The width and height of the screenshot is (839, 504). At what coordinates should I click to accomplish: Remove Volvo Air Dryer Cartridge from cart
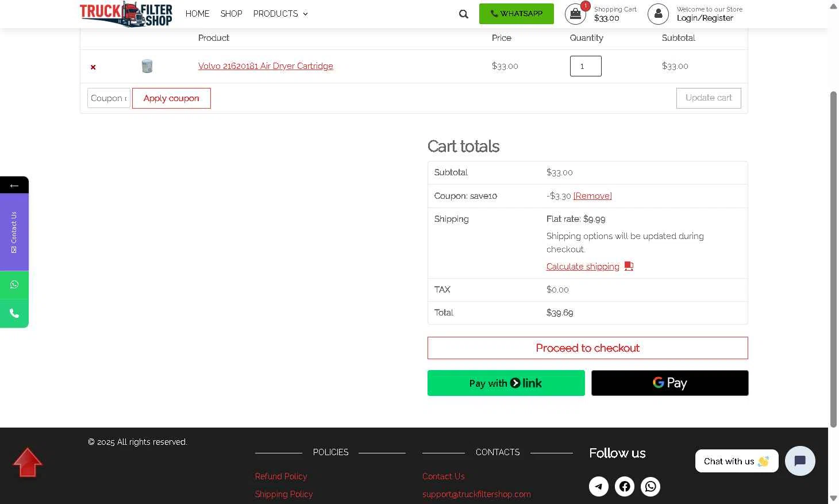(93, 67)
